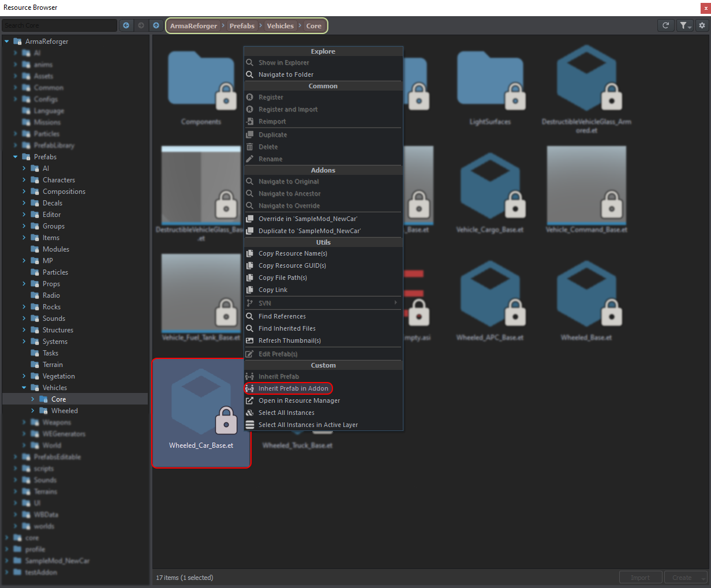Select the MP folder label in the tree
The image size is (711, 588).
click(48, 261)
